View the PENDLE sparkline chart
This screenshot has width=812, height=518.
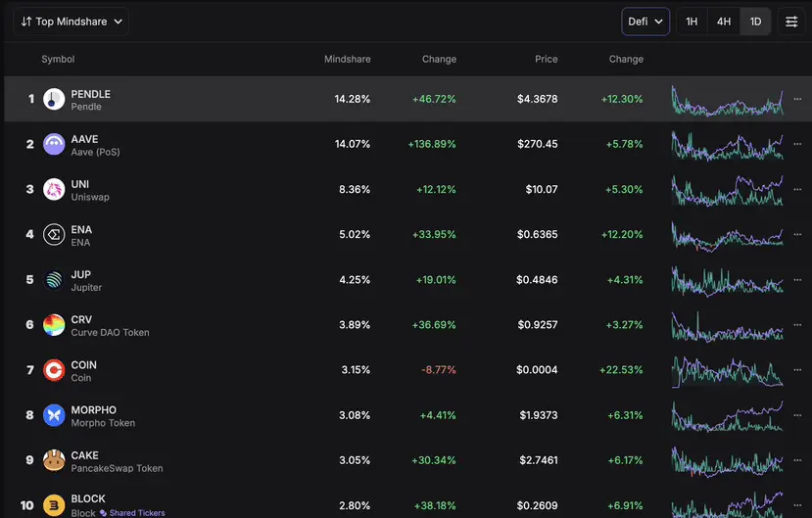click(728, 101)
